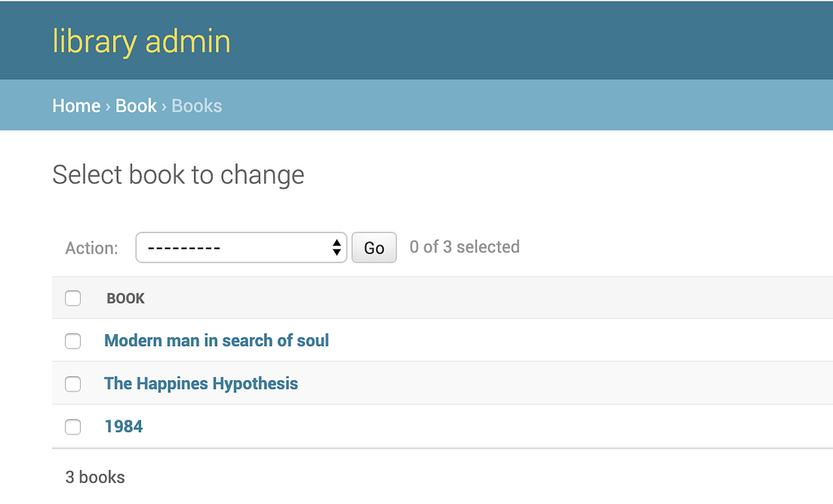Check the select-all checkbox in the header row
This screenshot has height=504, width=833.
pyautogui.click(x=72, y=298)
